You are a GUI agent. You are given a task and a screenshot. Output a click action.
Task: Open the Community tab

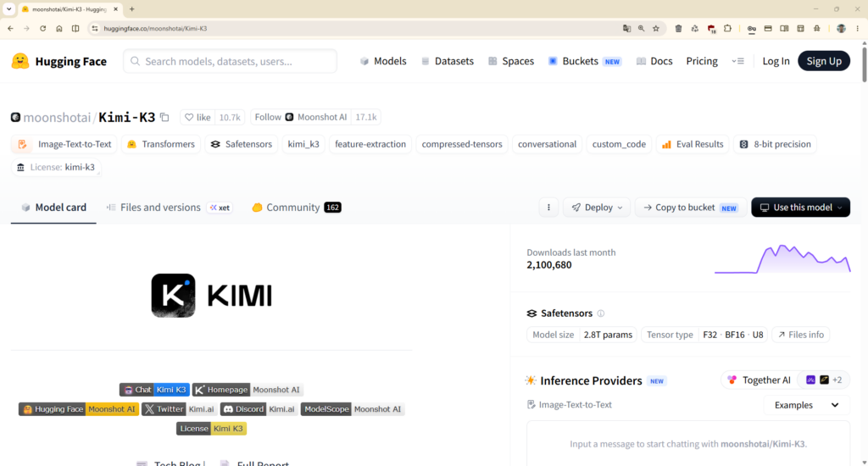click(296, 207)
